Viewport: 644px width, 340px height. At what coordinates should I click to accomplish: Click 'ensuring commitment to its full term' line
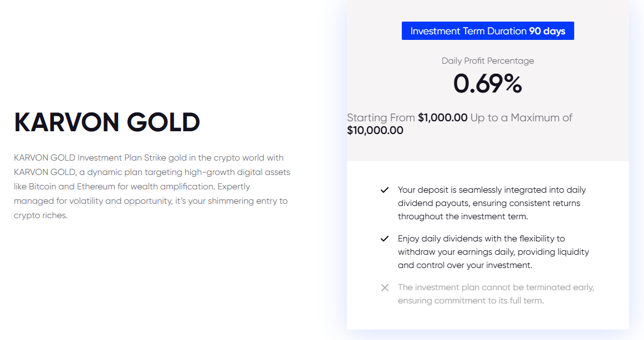(x=471, y=301)
